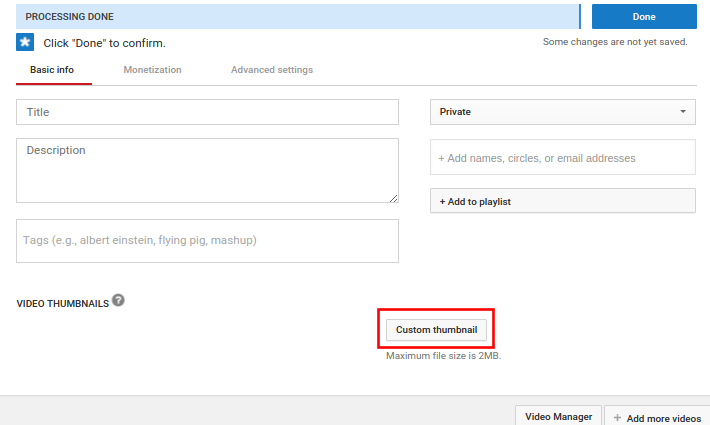
Task: Click the add names, circles, or email field
Action: pos(563,158)
